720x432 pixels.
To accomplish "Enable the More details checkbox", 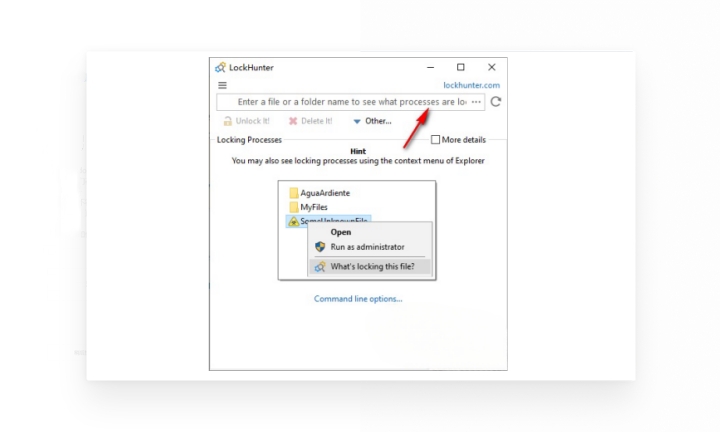I will (x=435, y=140).
